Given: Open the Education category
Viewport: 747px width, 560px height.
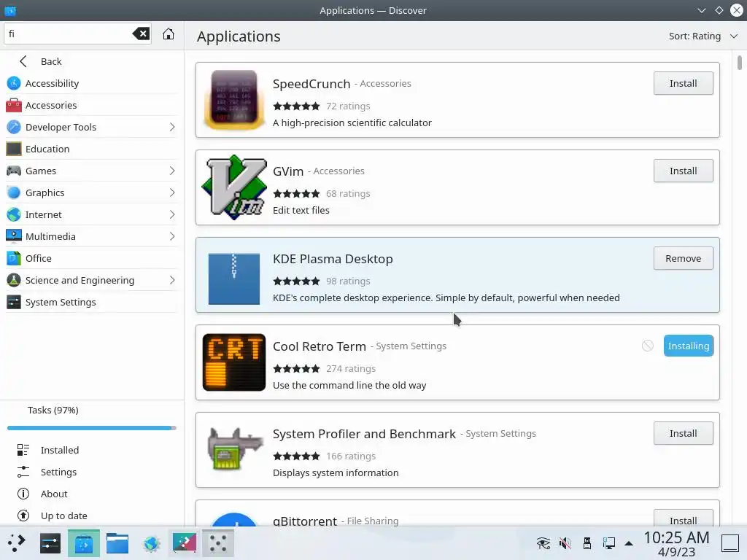Looking at the screenshot, I should coord(91,149).
